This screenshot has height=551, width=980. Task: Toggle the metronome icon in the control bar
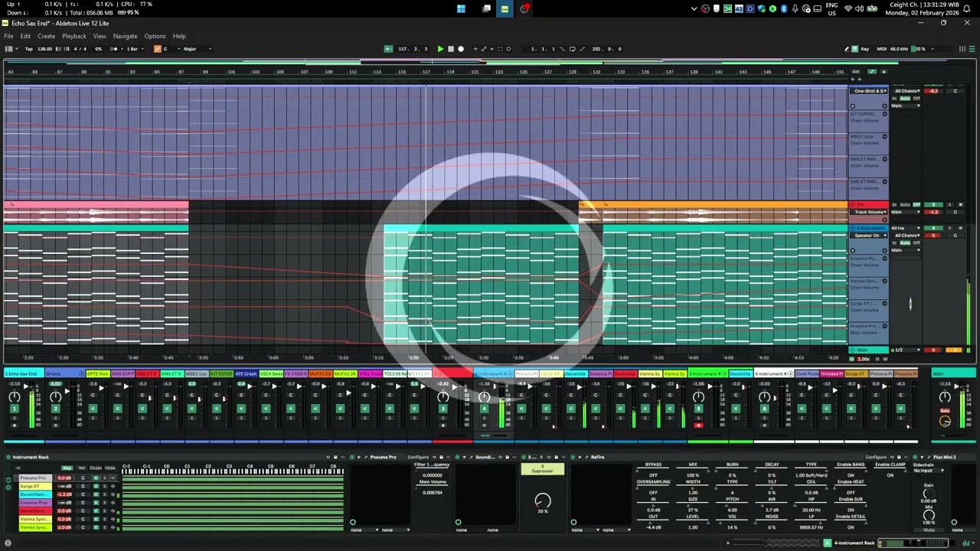click(x=113, y=49)
